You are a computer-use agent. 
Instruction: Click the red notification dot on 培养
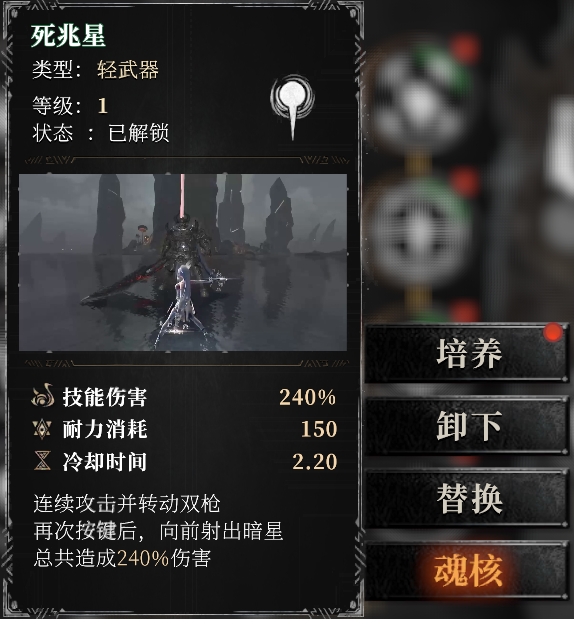tap(553, 332)
